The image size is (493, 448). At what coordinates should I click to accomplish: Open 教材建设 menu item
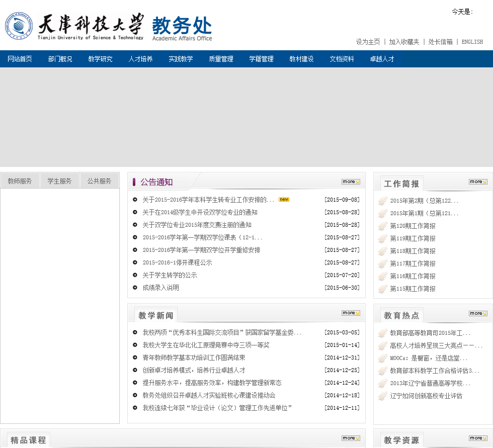(x=301, y=59)
